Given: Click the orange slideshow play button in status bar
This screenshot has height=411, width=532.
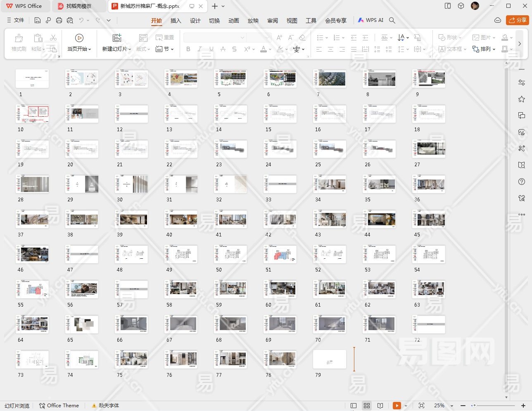Looking at the screenshot, I should (397, 406).
